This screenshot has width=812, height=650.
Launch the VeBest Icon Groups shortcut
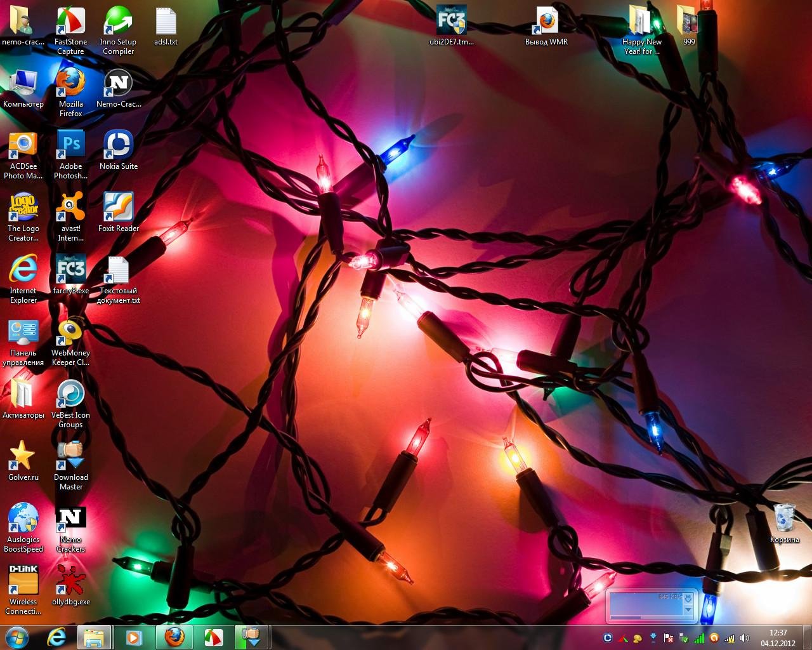(70, 404)
